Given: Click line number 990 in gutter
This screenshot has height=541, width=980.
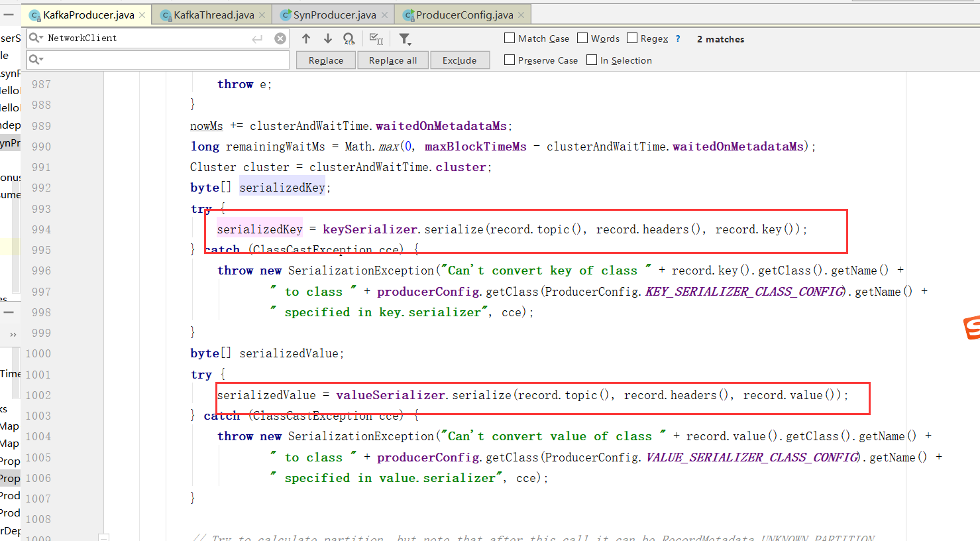Looking at the screenshot, I should click(x=41, y=147).
